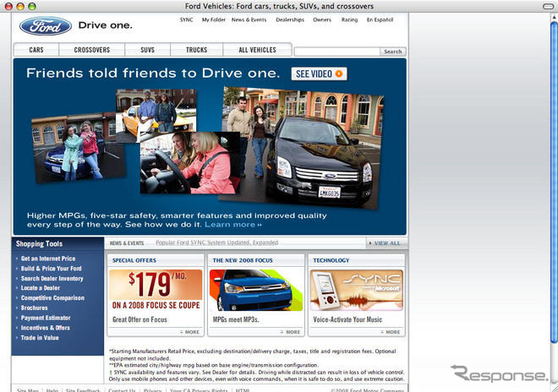Click the View All news button
558x392 pixels.
(386, 243)
